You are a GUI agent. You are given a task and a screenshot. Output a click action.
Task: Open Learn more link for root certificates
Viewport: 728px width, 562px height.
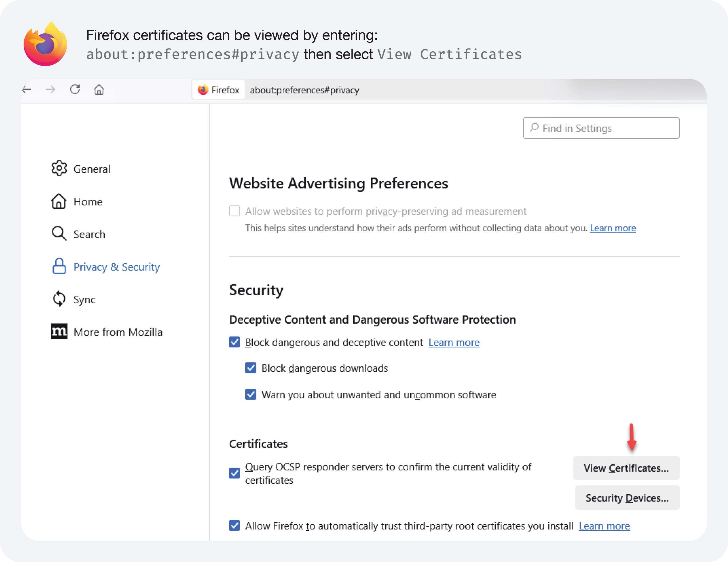click(x=604, y=526)
